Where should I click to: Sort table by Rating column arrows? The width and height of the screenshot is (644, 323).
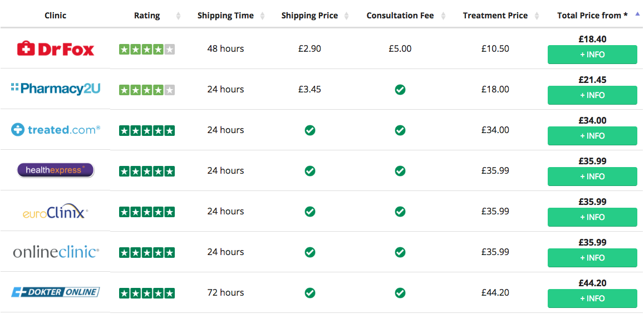click(178, 16)
